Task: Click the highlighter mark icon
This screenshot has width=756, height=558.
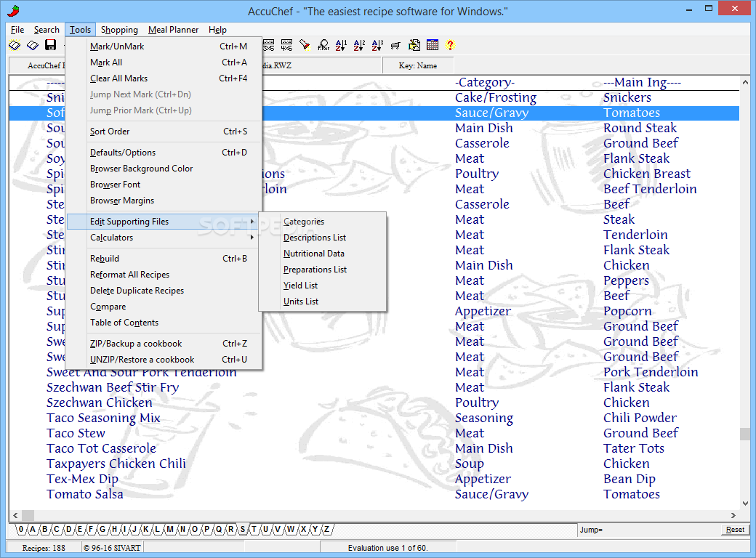Action: (305, 45)
